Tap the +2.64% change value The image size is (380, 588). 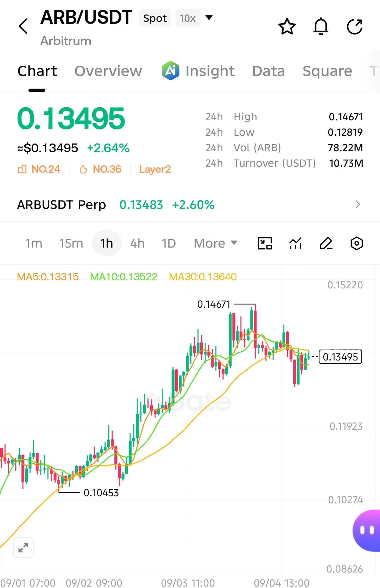coord(108,148)
